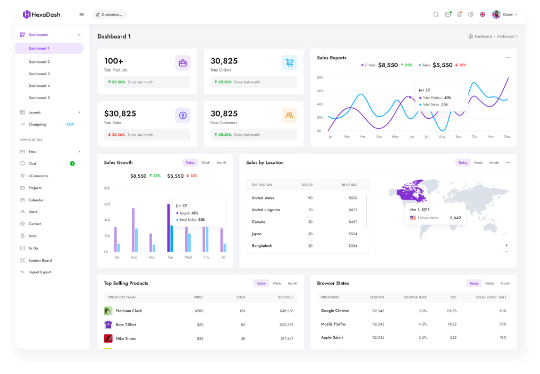The height and width of the screenshot is (374, 540).
Task: Click the Sales by Location table scrollbar
Action: pos(366,211)
